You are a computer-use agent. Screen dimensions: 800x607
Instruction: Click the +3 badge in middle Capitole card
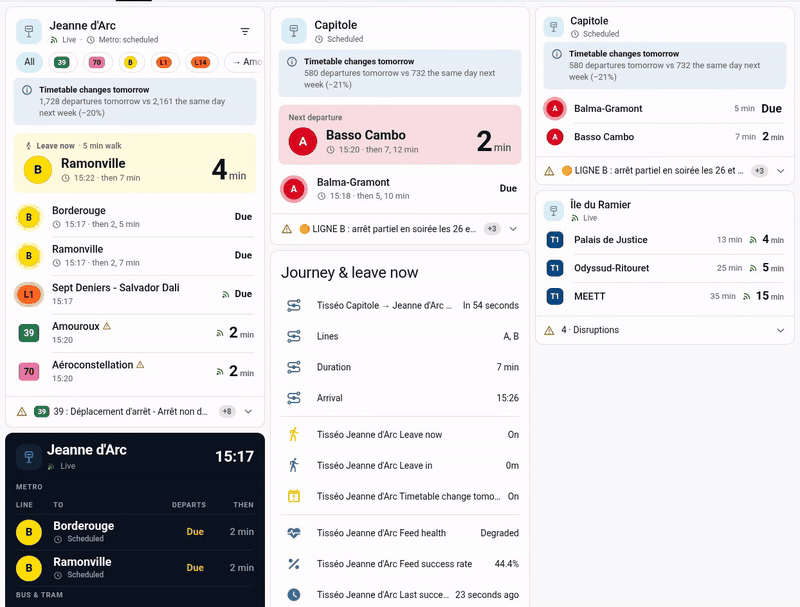pyautogui.click(x=492, y=229)
